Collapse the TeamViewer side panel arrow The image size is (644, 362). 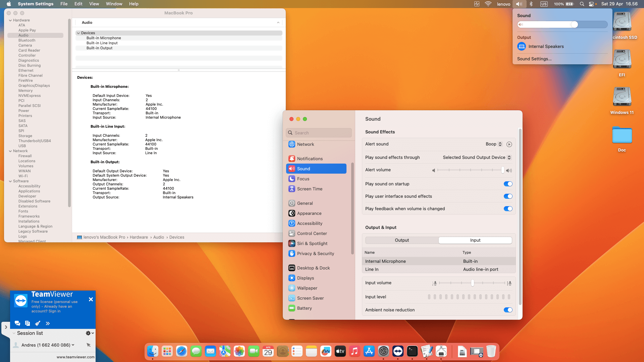(x=6, y=327)
